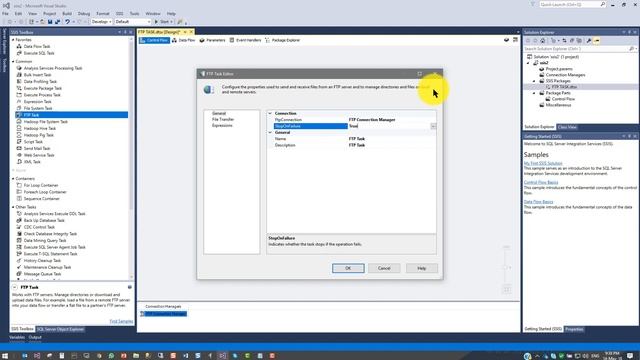Collapse Connection category in FTP editor
The width and height of the screenshot is (640, 360).
[270, 113]
